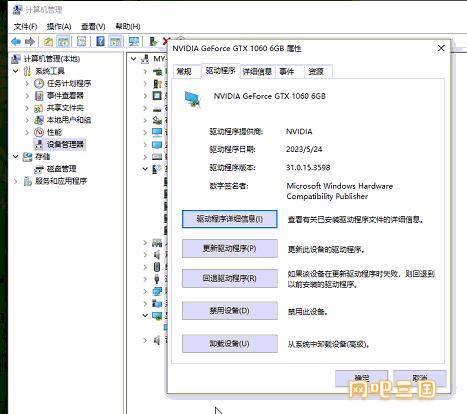This screenshot has width=467, height=414.
Task: Click the 禁用设备(D) button
Action: [230, 311]
